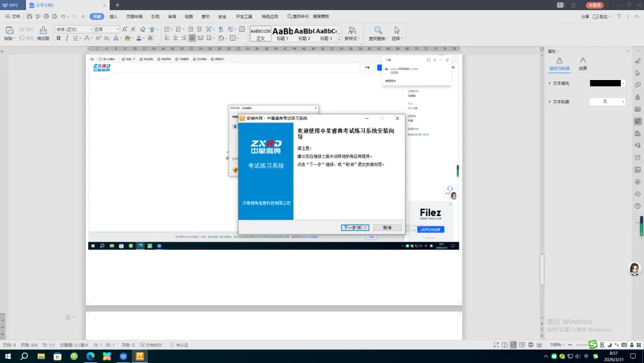The width and height of the screenshot is (644, 363).
Task: Apply the 标题 1 style
Action: [283, 33]
